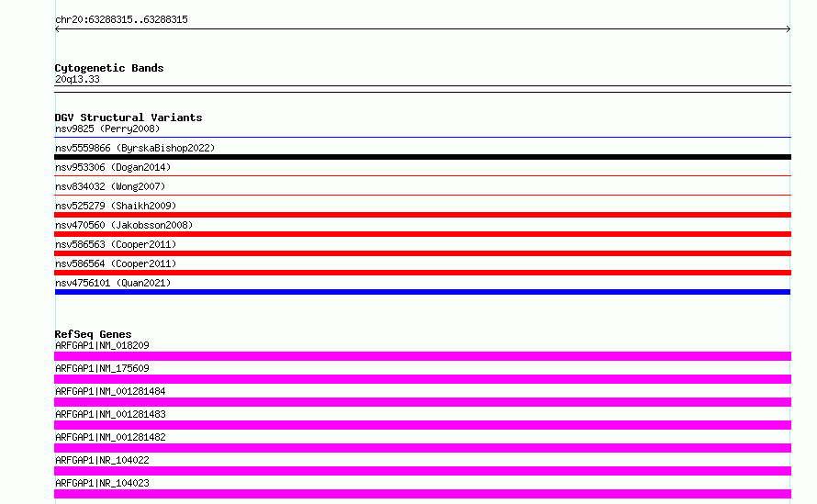Open variant nsv834032 (Wong2007) label
Image resolution: width=817 pixels, height=504 pixels.
coord(110,186)
